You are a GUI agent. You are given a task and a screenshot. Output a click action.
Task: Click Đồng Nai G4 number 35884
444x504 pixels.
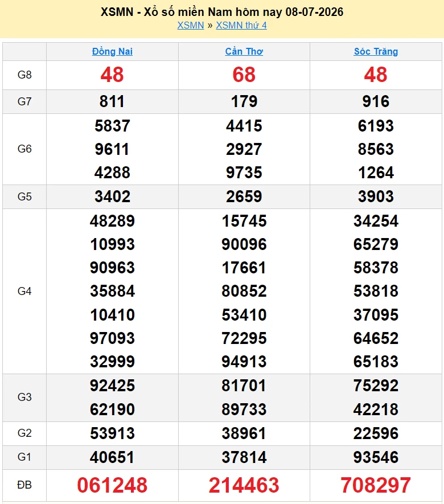[112, 291]
